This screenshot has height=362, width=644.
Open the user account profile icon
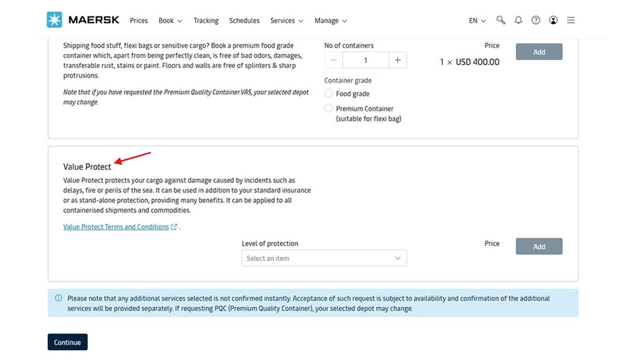(553, 20)
